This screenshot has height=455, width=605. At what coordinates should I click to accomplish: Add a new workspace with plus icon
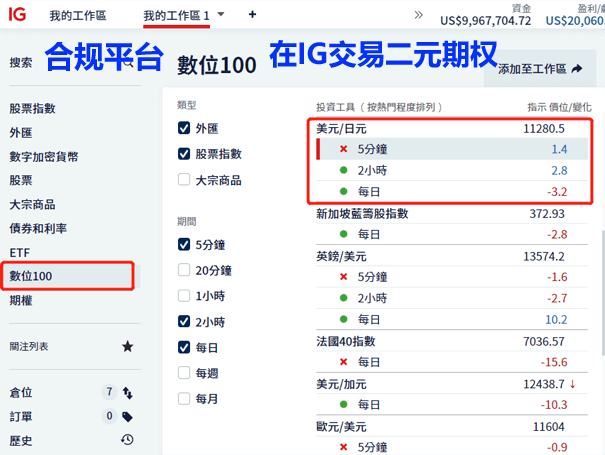point(252,15)
